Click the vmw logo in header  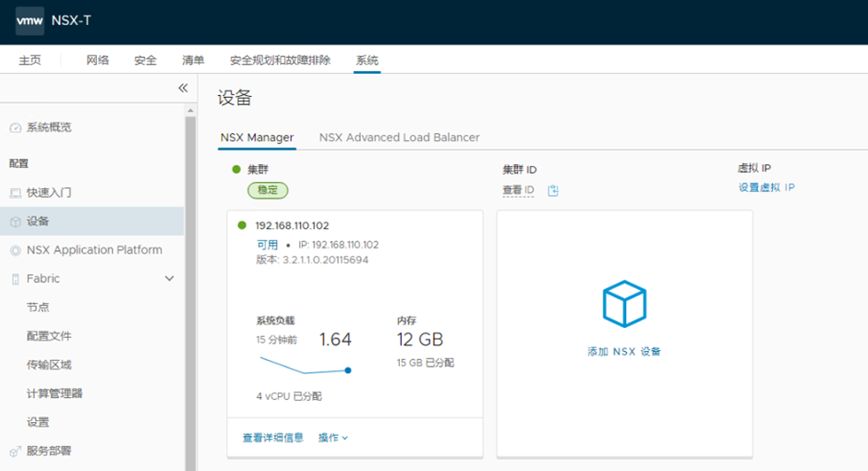click(x=30, y=21)
